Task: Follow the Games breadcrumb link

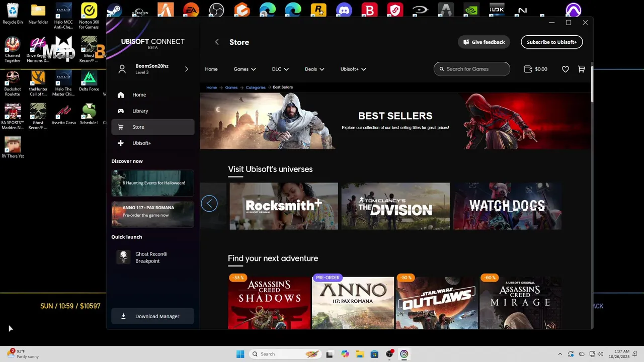Action: (x=231, y=87)
